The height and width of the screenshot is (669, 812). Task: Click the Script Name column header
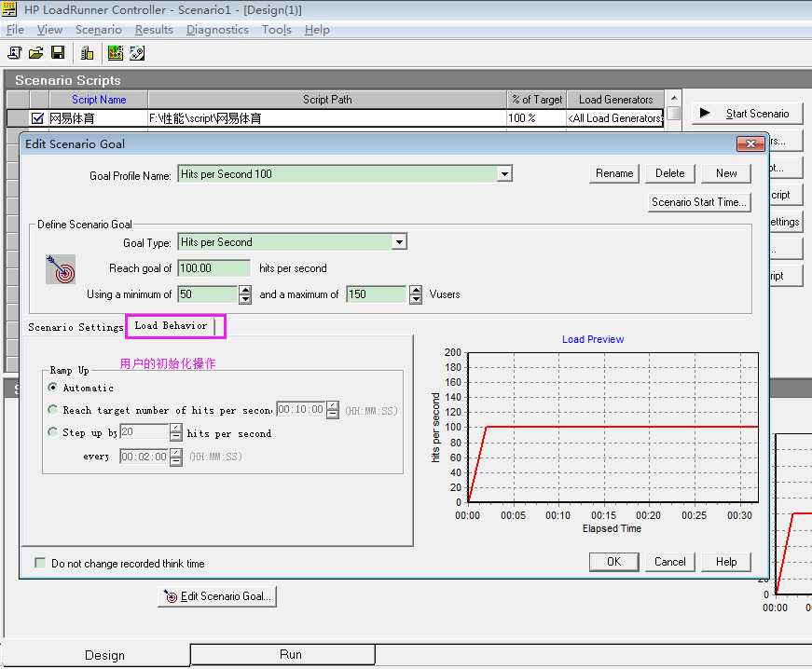[x=99, y=100]
